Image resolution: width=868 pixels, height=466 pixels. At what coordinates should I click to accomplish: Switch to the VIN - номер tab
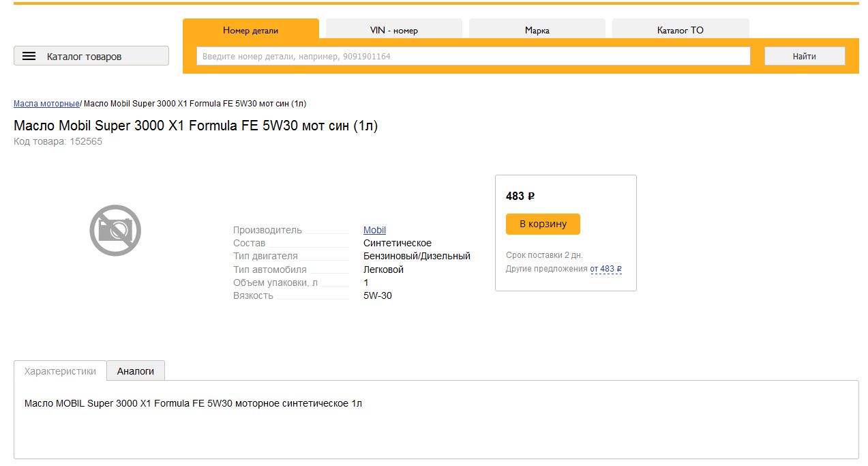click(394, 30)
